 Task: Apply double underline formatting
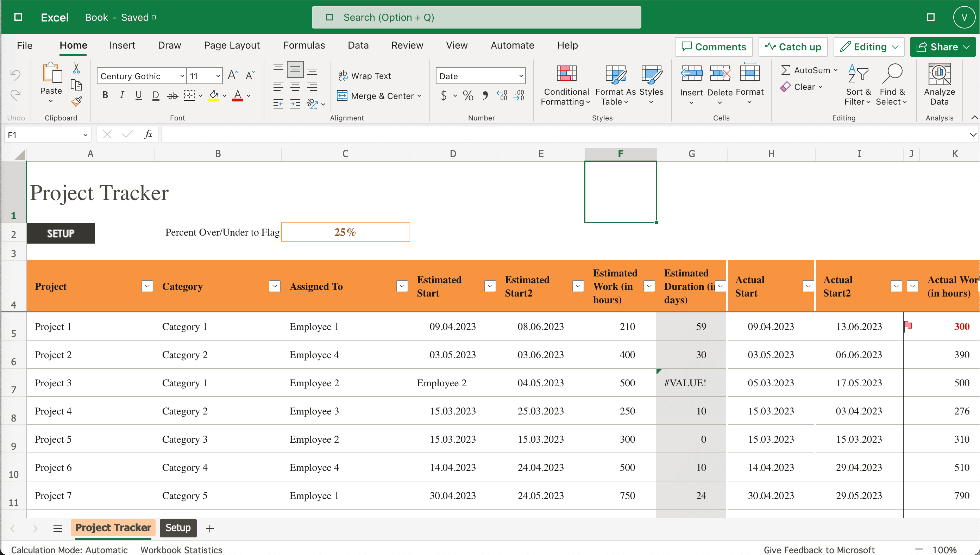pyautogui.click(x=156, y=96)
